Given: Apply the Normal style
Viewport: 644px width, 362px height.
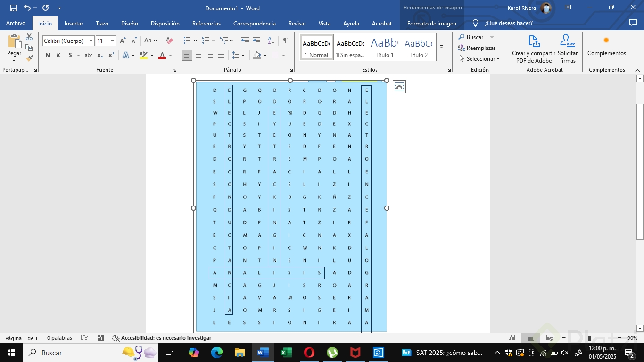Looking at the screenshot, I should [x=317, y=47].
